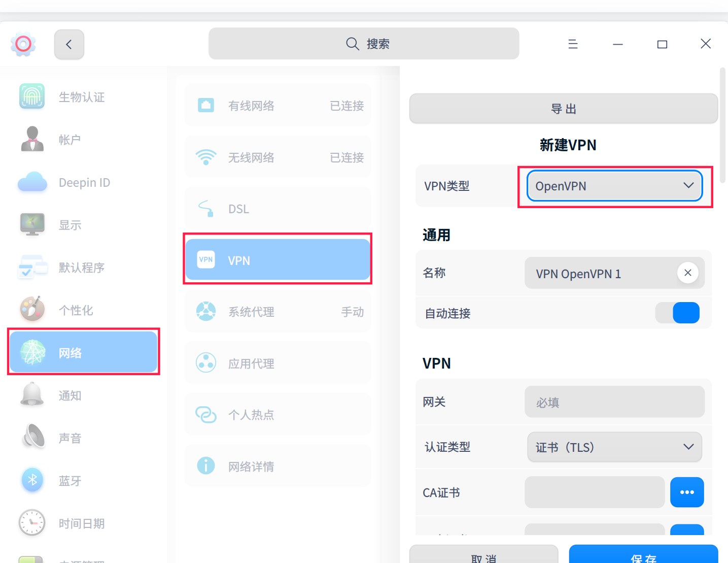
Task: Click the Control Center gear logo icon
Action: coord(23,44)
